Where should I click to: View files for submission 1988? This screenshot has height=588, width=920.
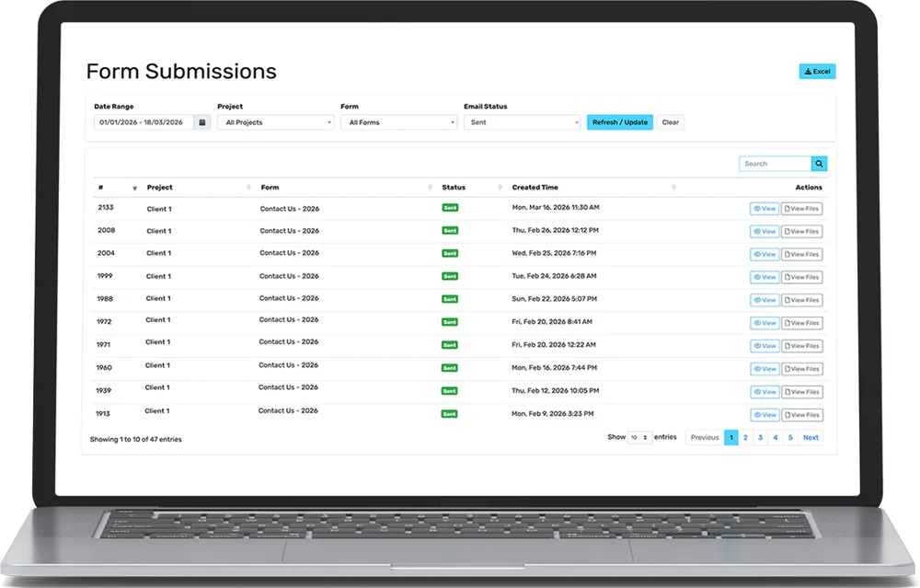pyautogui.click(x=801, y=301)
